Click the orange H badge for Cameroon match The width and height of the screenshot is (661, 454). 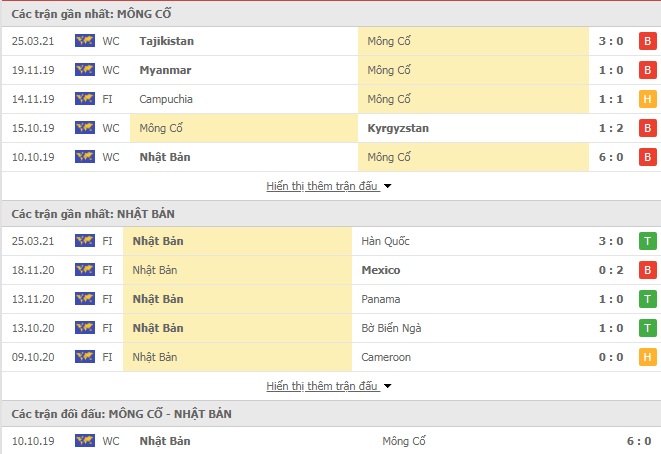click(648, 357)
